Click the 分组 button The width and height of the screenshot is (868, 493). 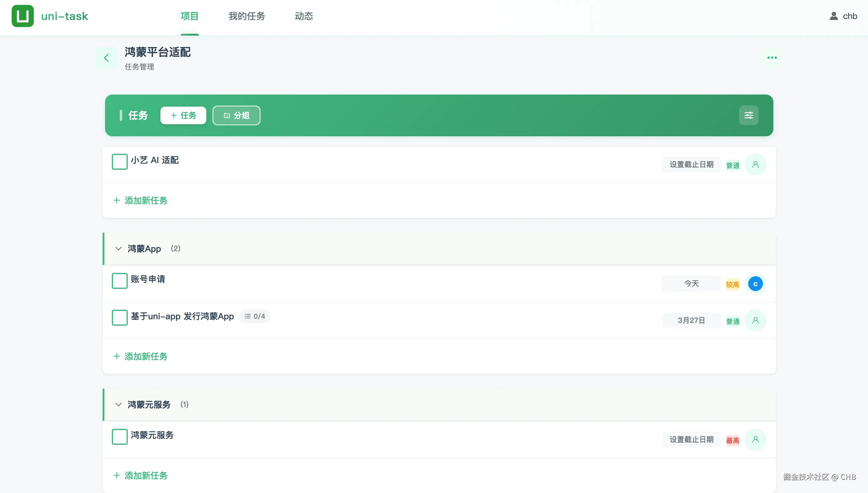pos(236,115)
